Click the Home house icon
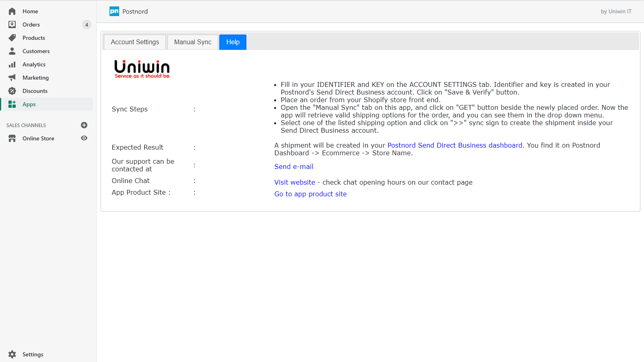Viewport: 644px width, 362px height. (12, 11)
